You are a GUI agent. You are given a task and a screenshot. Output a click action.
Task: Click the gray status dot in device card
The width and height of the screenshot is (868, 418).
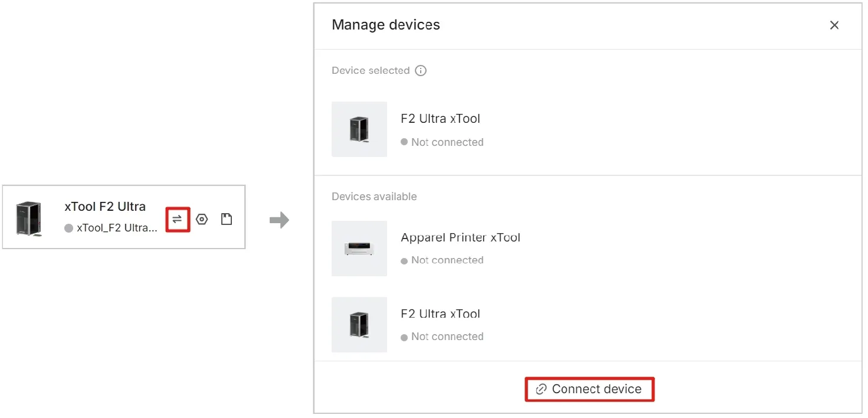tap(68, 228)
